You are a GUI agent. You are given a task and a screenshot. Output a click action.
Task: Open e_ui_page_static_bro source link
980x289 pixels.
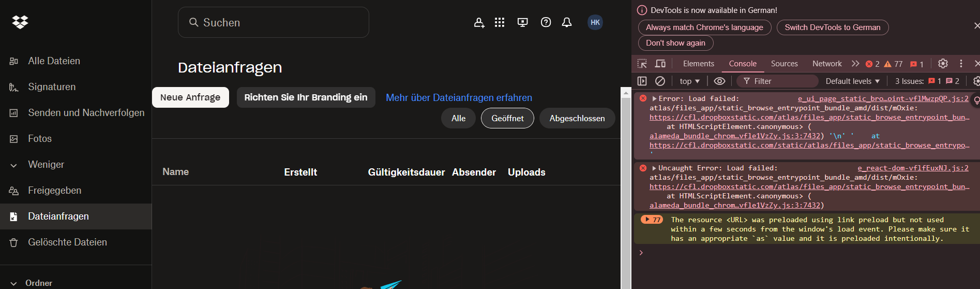883,98
